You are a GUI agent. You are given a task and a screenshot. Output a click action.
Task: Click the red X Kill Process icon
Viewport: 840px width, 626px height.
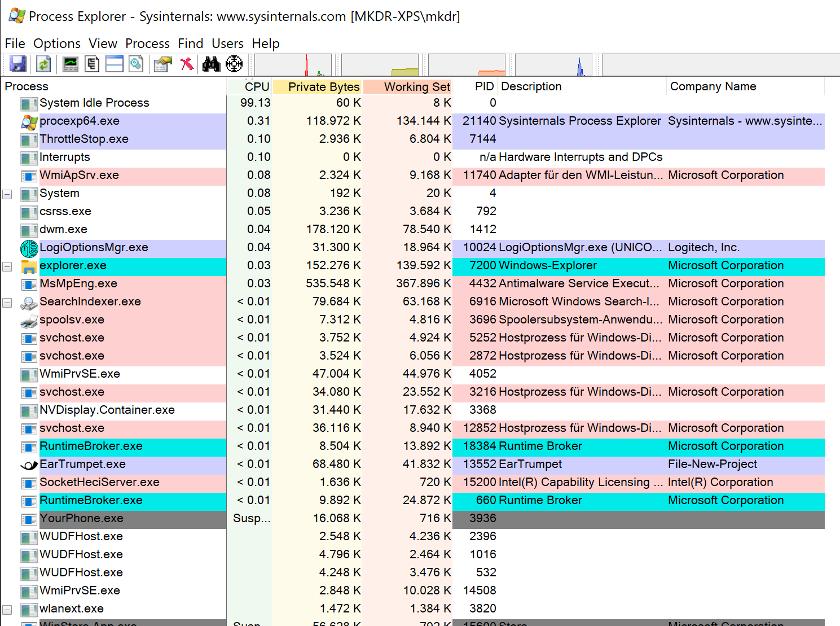tap(187, 64)
